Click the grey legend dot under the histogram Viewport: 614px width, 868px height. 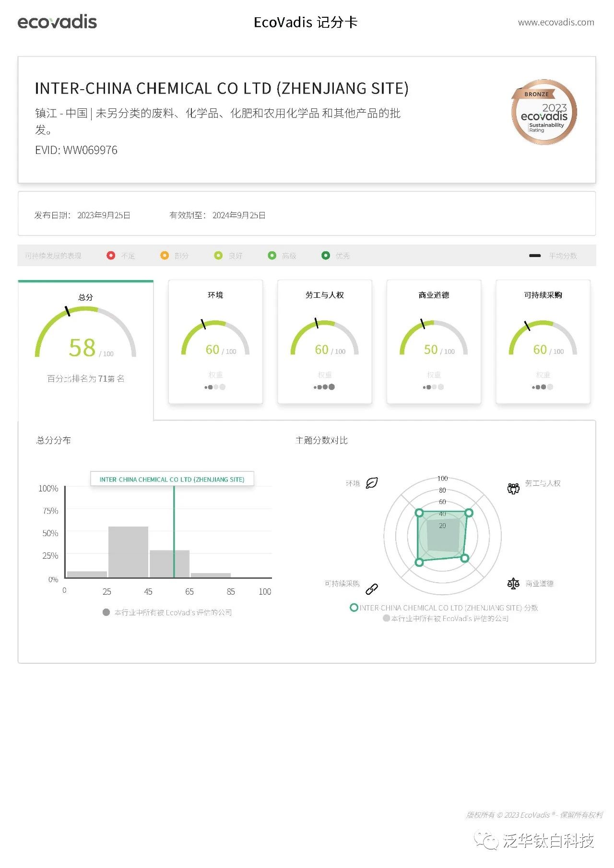point(106,612)
